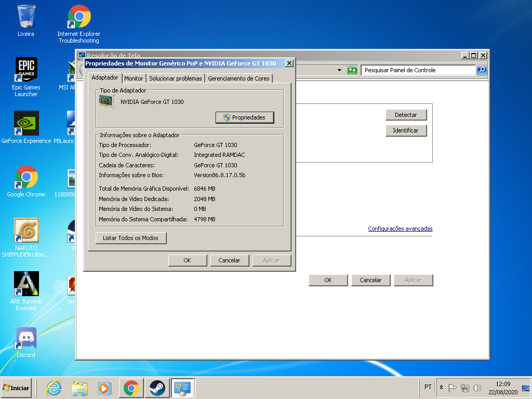Open Internet Explorer Troubleshooting desktop shortcut
532x399 pixels.
(x=79, y=24)
